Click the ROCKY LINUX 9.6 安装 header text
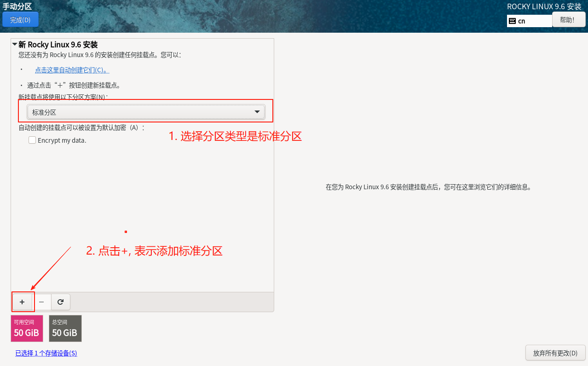Image resolution: width=588 pixels, height=366 pixels. pos(544,6)
